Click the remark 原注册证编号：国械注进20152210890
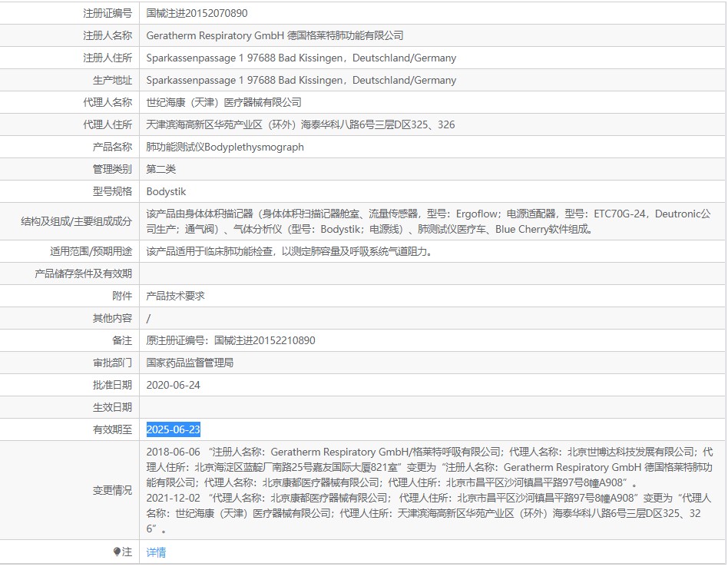This screenshot has width=728, height=570. pos(230,340)
